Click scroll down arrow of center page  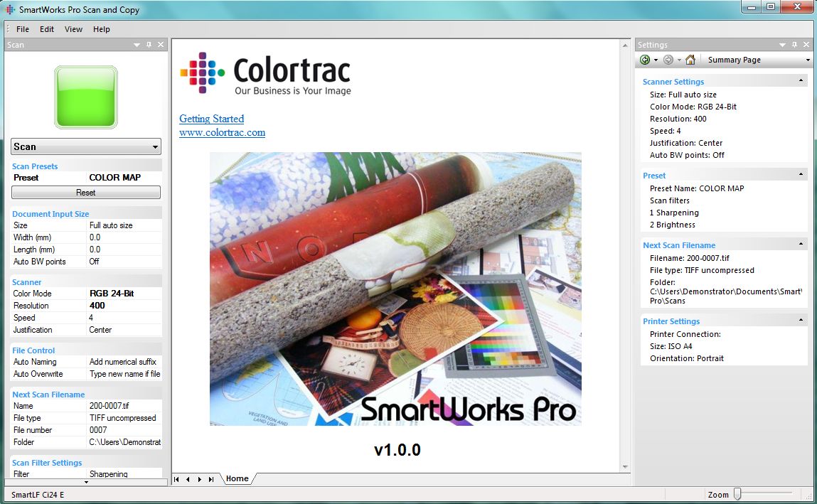coord(625,467)
